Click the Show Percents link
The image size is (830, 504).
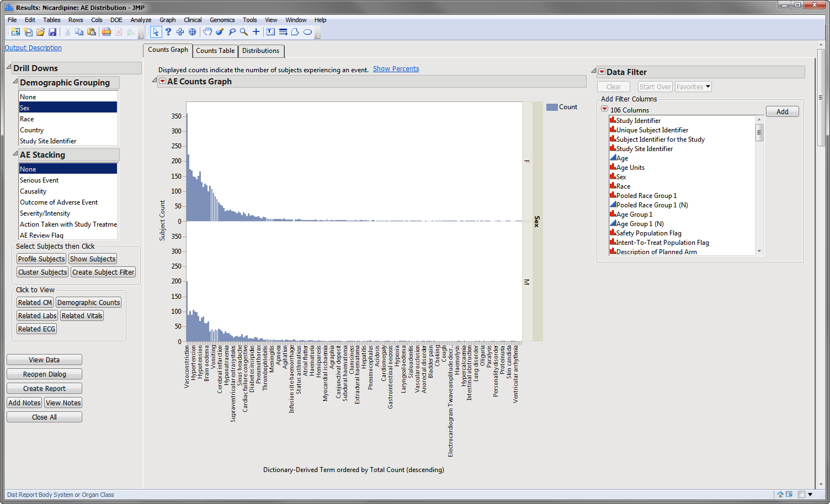click(x=396, y=69)
